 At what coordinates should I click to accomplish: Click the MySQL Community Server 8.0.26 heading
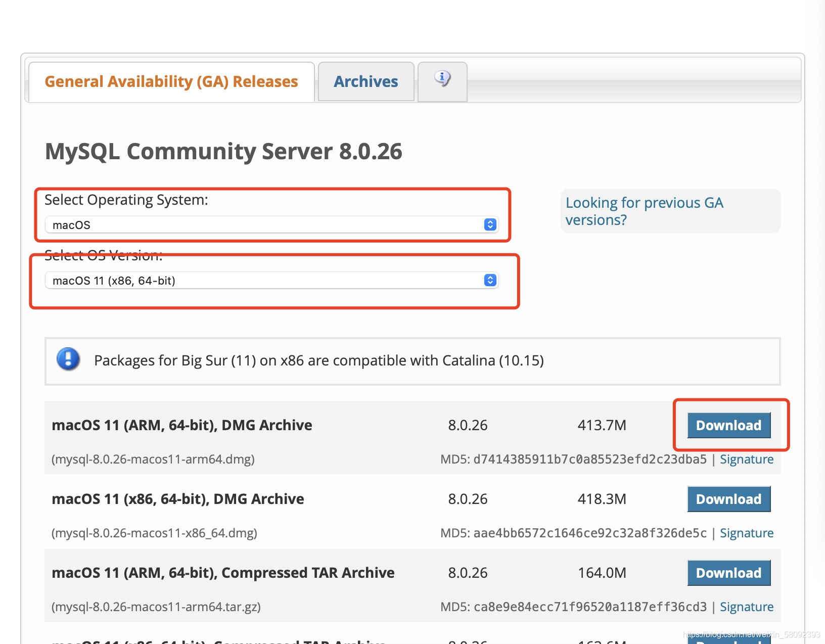click(x=223, y=152)
